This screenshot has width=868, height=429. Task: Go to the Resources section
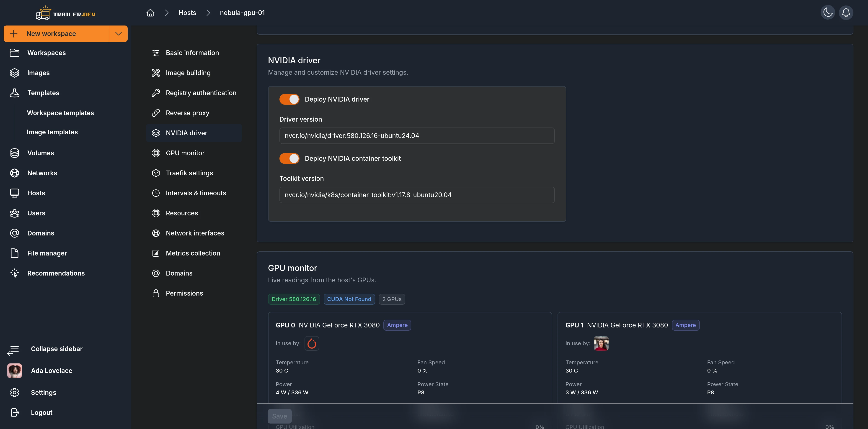tap(194, 213)
